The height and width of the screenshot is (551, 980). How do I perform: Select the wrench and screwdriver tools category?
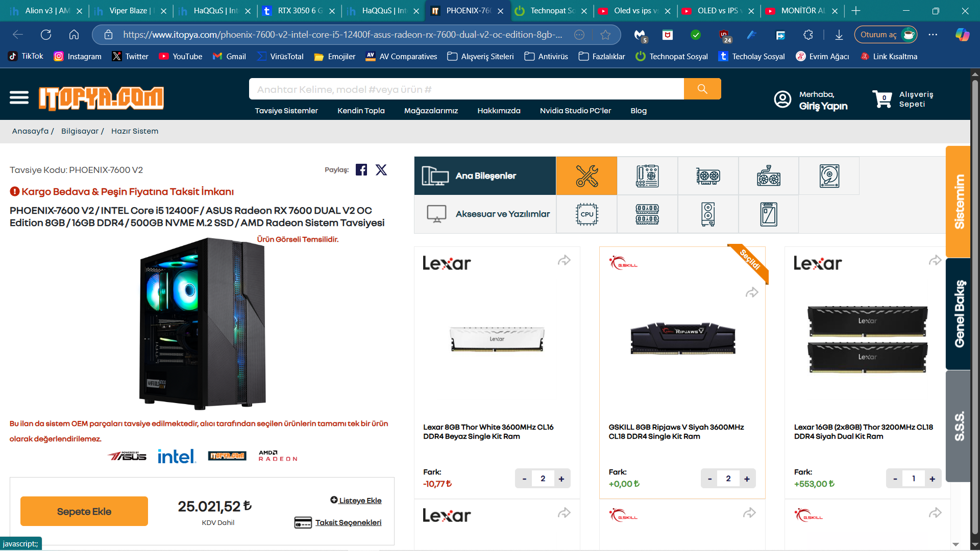(x=586, y=176)
